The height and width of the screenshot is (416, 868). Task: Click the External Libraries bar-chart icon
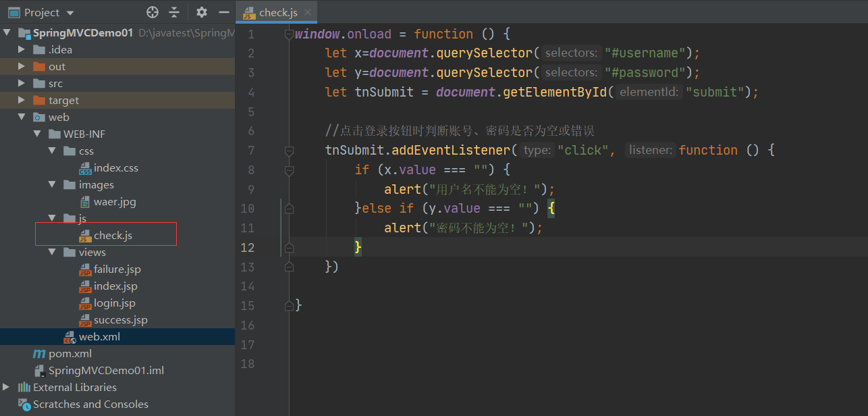24,387
